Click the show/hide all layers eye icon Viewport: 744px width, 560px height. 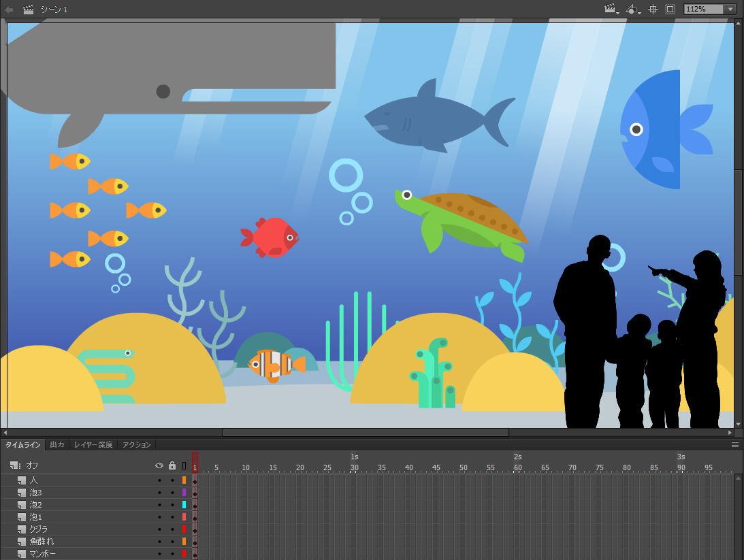click(x=159, y=465)
